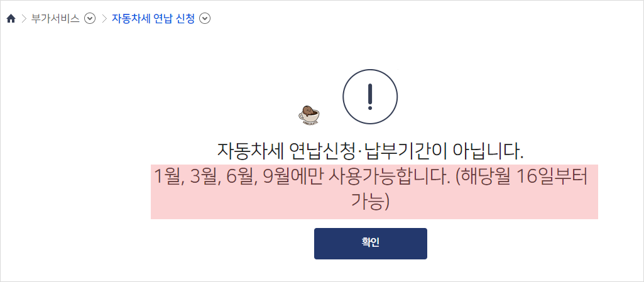
Task: Click the exclamation mark warning icon
Action: tap(370, 97)
